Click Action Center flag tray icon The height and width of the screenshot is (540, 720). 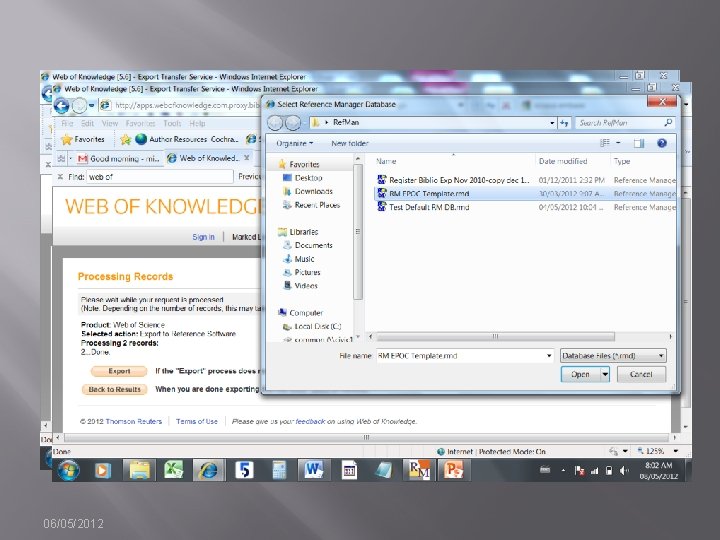click(x=579, y=471)
